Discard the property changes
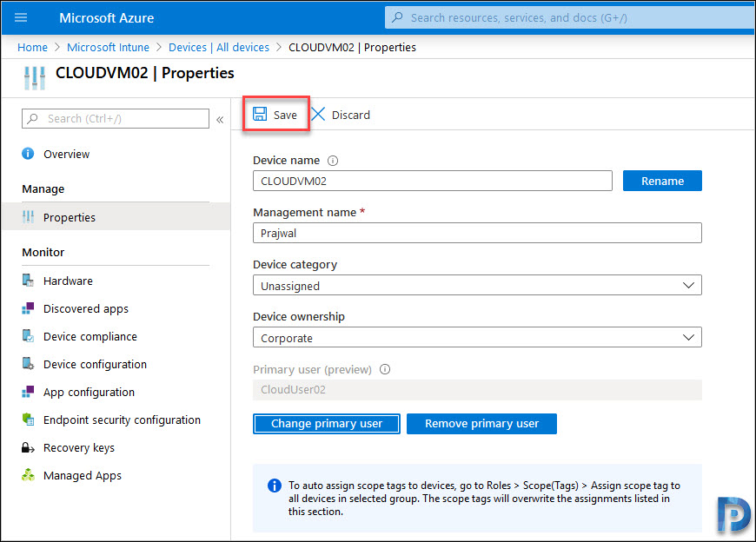 click(341, 115)
